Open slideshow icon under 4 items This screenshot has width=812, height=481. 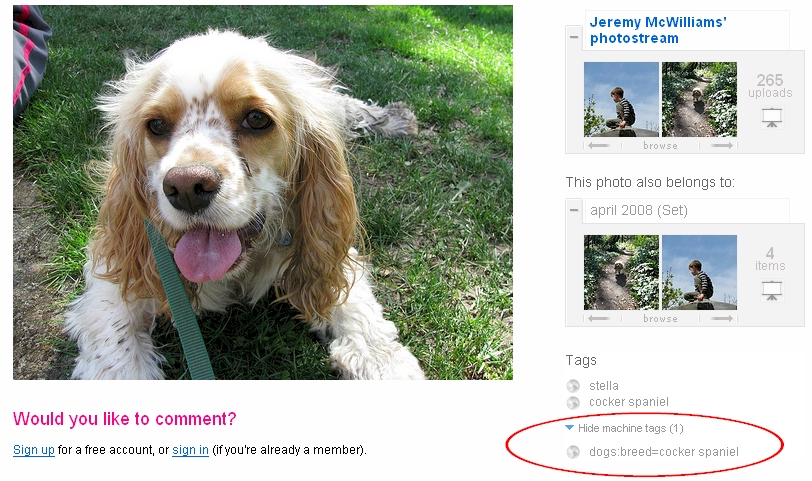772,290
